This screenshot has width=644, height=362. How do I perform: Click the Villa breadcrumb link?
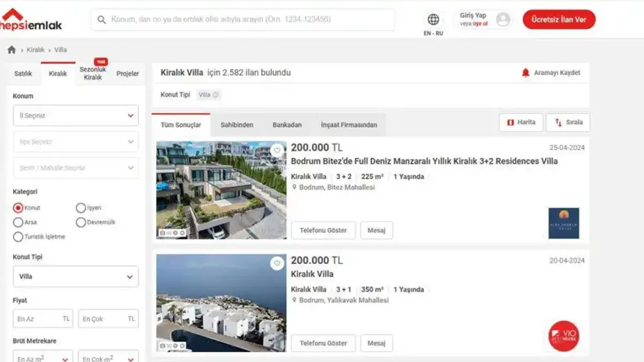point(61,50)
